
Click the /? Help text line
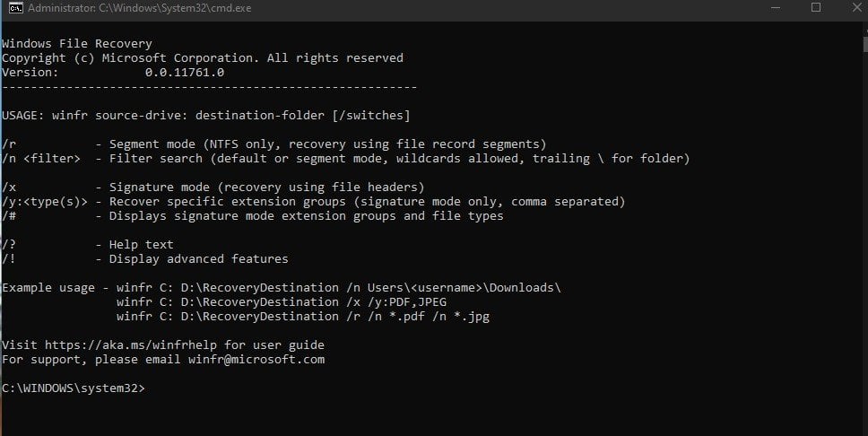87,245
